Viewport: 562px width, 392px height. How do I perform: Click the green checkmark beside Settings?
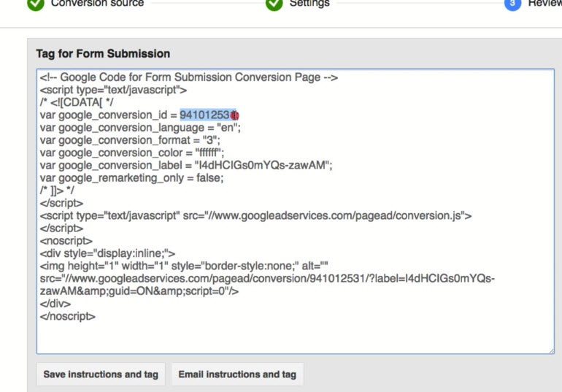click(274, 4)
